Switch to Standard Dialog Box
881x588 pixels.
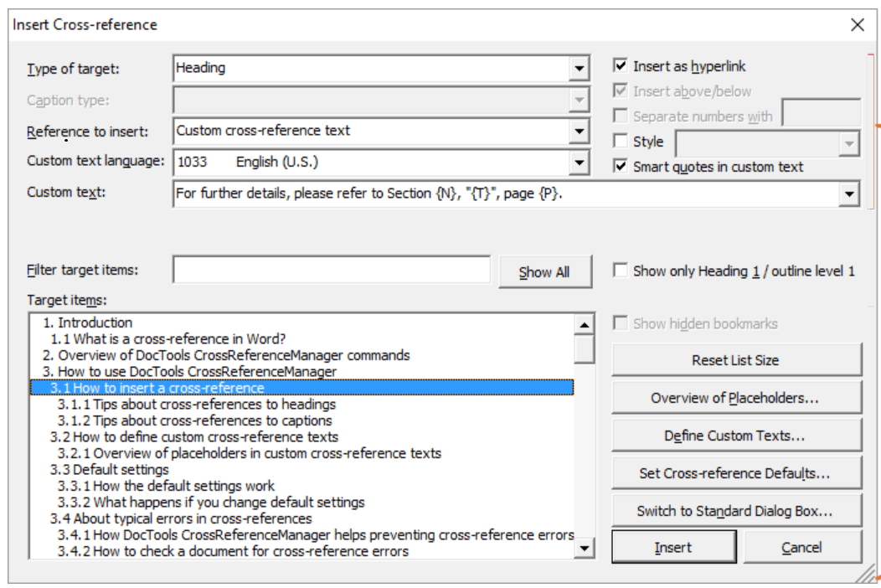click(736, 510)
